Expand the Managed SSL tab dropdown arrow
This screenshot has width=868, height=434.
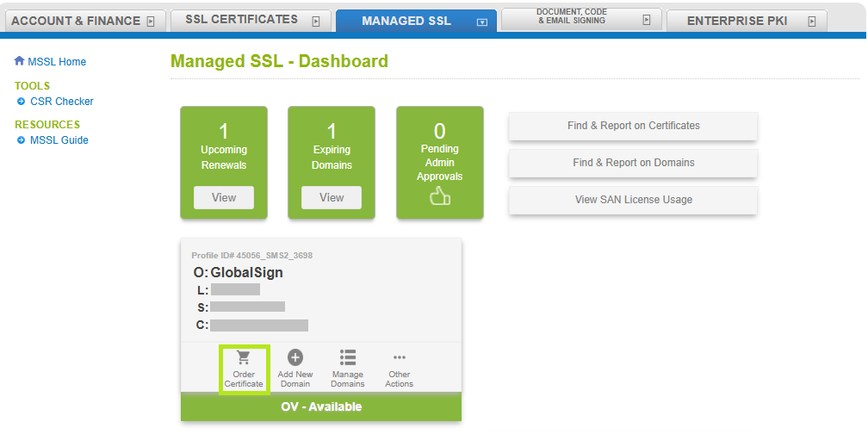[x=482, y=22]
